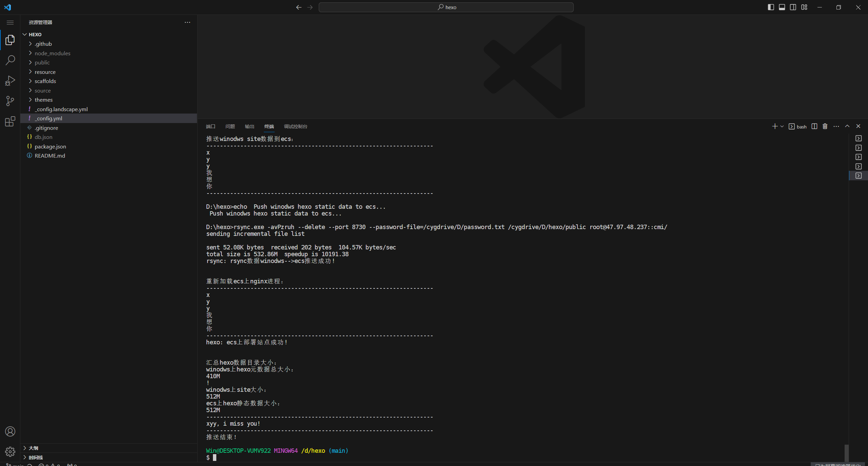Screen dimensions: 868x466
Task: Expand the 大纲 outline section
Action: tap(108, 448)
